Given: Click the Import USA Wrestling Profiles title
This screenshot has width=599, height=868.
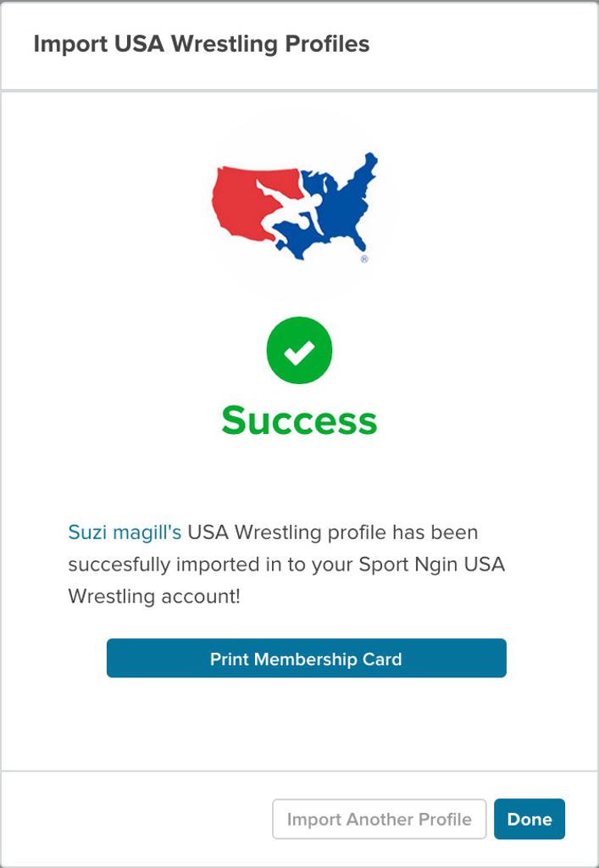Looking at the screenshot, I should point(202,44).
